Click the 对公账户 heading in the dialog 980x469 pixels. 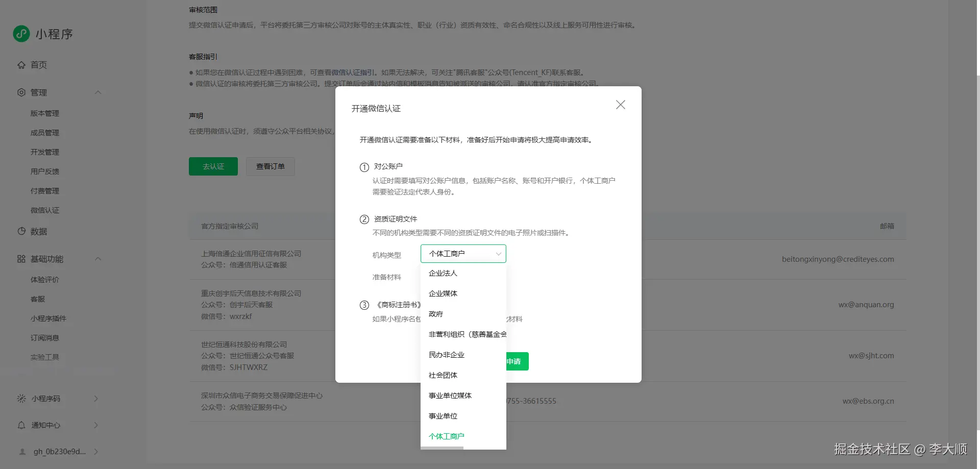tap(388, 166)
